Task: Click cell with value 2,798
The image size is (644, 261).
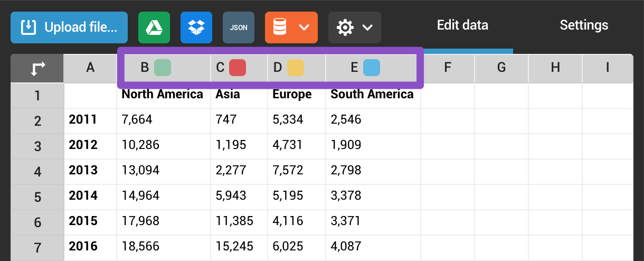Action: (x=373, y=172)
